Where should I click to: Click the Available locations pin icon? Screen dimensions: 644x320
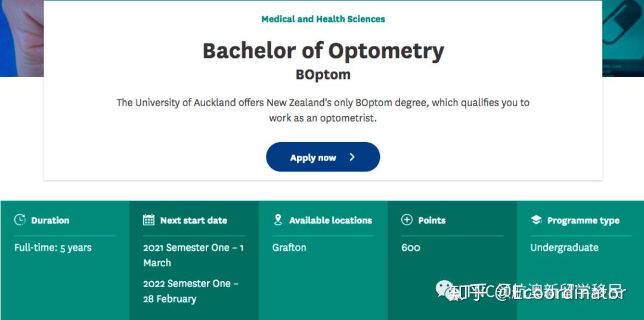tap(278, 220)
